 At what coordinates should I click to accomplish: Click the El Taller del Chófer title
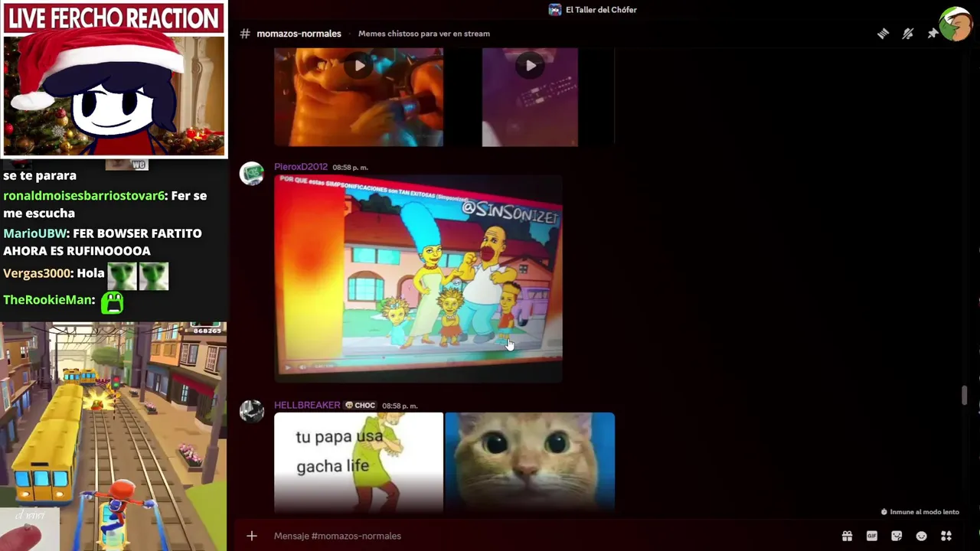601,10
